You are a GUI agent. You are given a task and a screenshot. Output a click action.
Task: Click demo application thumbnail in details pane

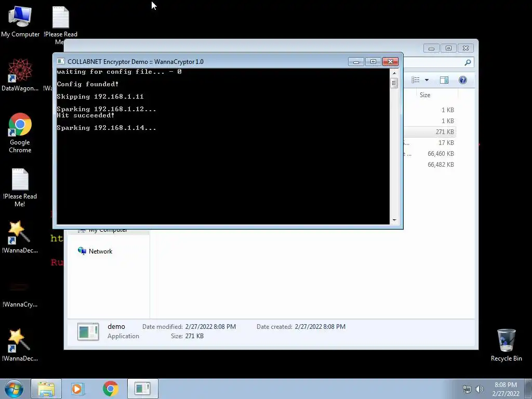pyautogui.click(x=88, y=331)
